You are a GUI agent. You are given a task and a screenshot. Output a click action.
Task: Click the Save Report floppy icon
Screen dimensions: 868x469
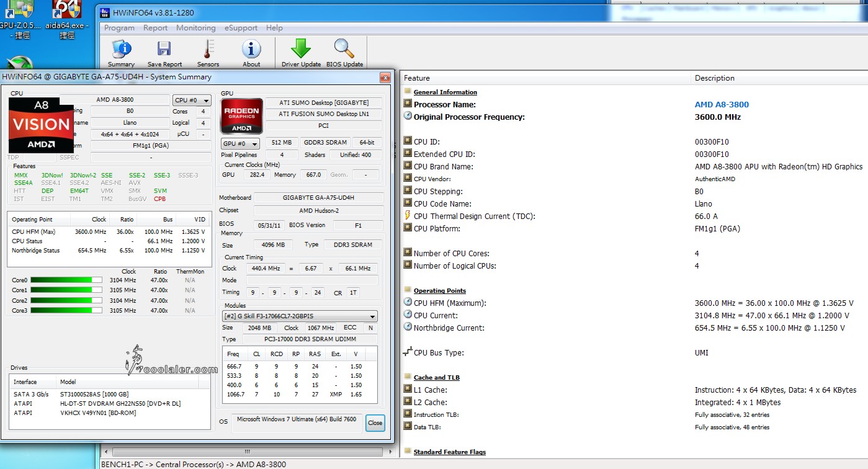tap(164, 53)
